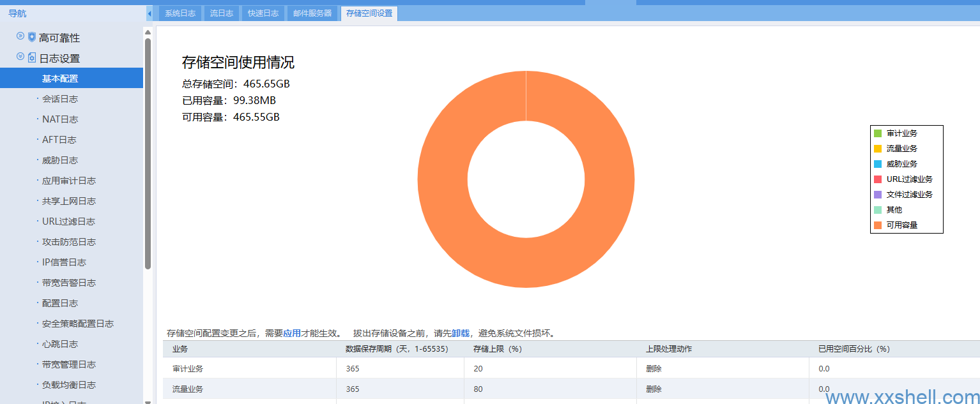Click the shield icon beside 高可靠性
Image resolution: width=980 pixels, height=404 pixels.
click(32, 38)
